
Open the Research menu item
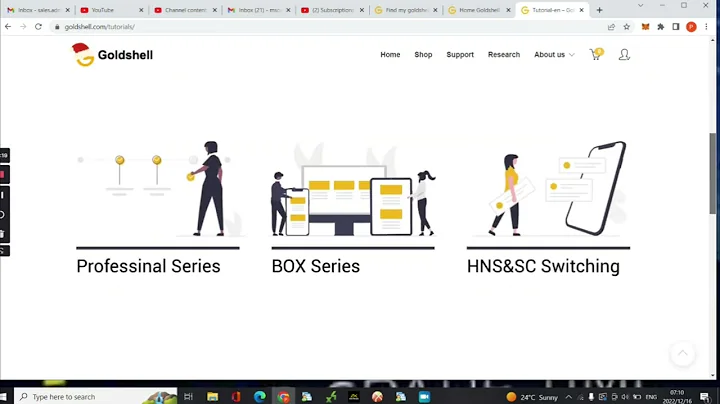(504, 55)
